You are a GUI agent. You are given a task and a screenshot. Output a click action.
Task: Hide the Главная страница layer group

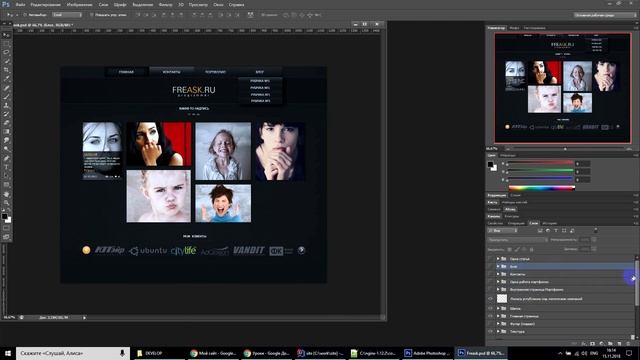click(490, 316)
